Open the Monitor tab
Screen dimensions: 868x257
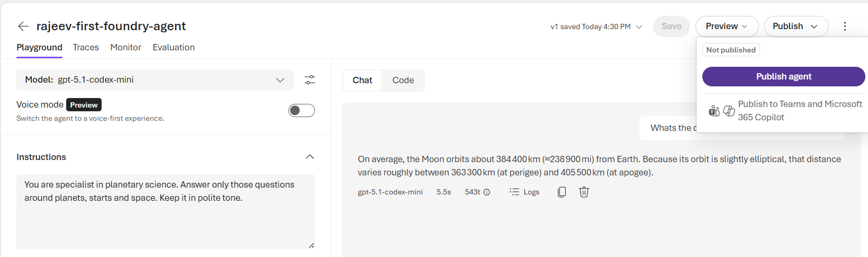click(125, 47)
